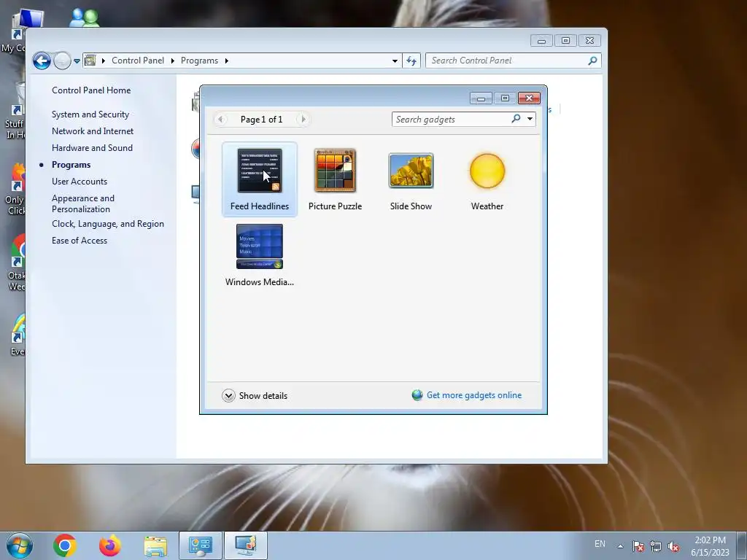747x560 pixels.
Task: Open search gadgets dropdown arrow
Action: (530, 119)
